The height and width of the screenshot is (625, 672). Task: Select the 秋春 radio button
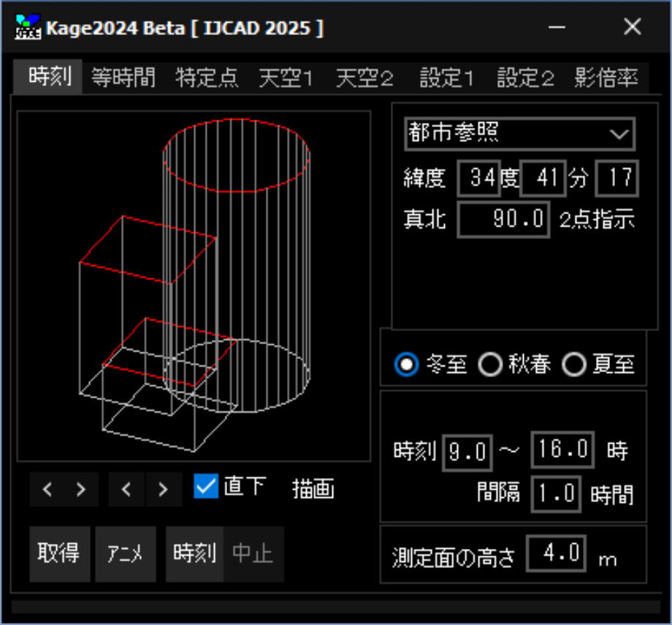(x=490, y=364)
